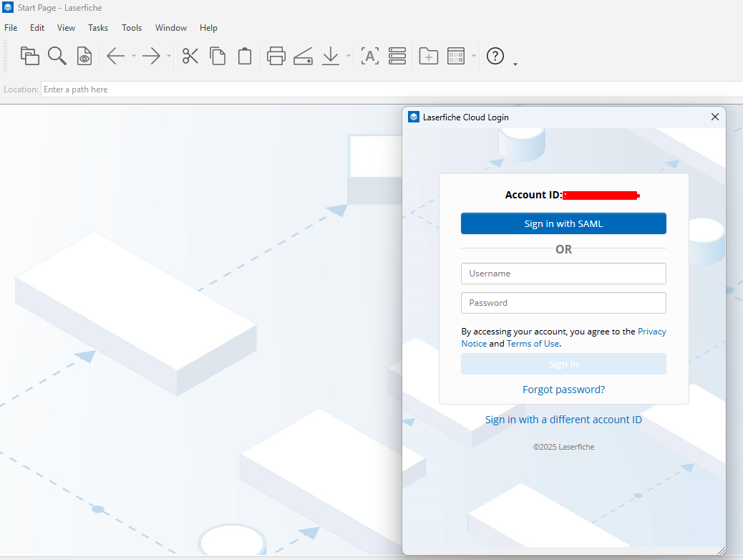Click the Laserfiche logo in main title bar
The image size is (743, 560).
8,8
